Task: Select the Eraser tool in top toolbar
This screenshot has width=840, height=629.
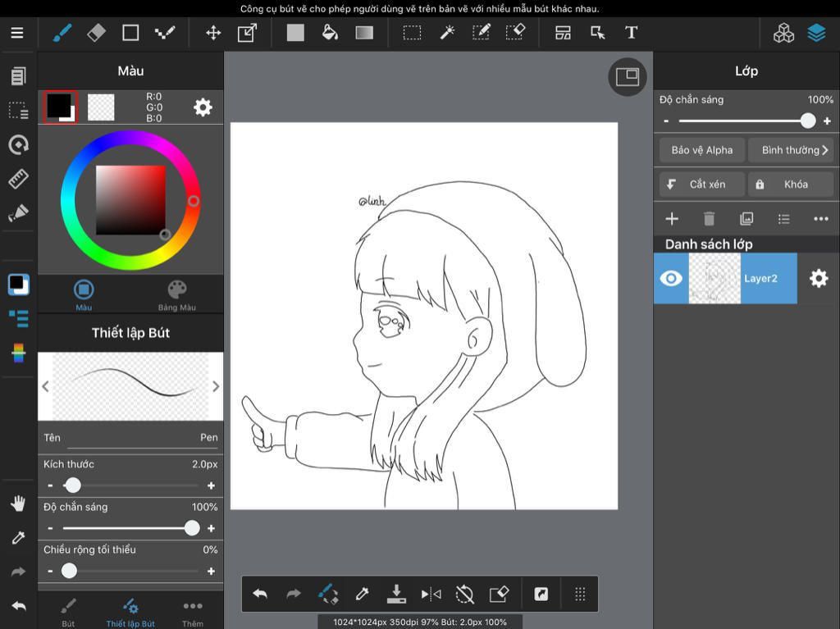Action: coord(97,33)
